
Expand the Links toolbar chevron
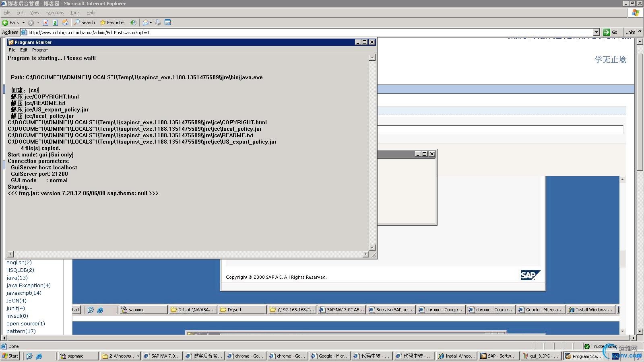coord(640,31)
